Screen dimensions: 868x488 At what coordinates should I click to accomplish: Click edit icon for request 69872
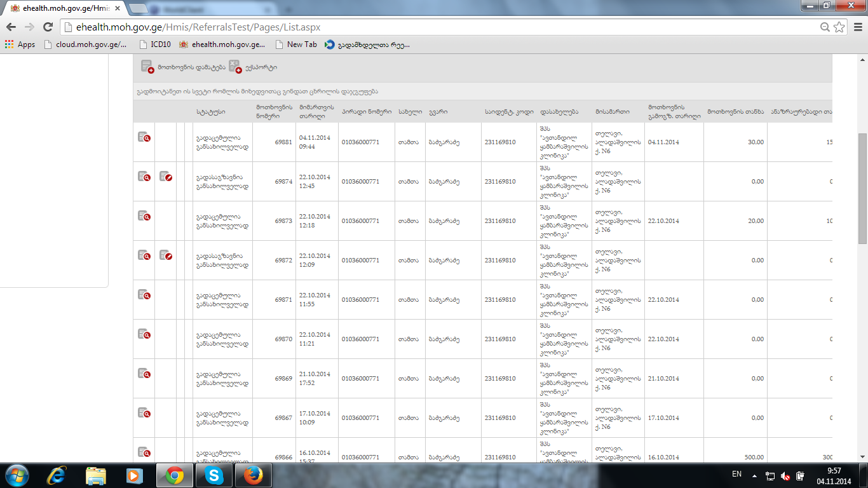[166, 255]
